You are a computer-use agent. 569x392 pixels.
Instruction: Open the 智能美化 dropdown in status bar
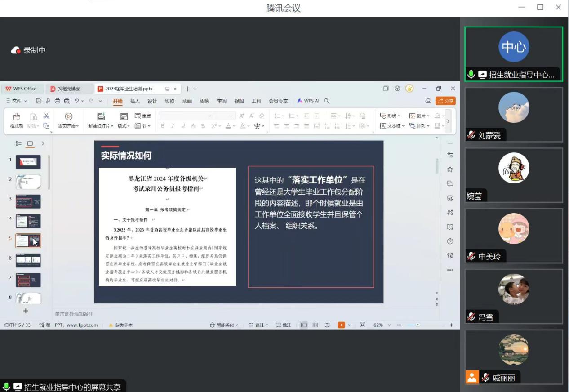224,325
